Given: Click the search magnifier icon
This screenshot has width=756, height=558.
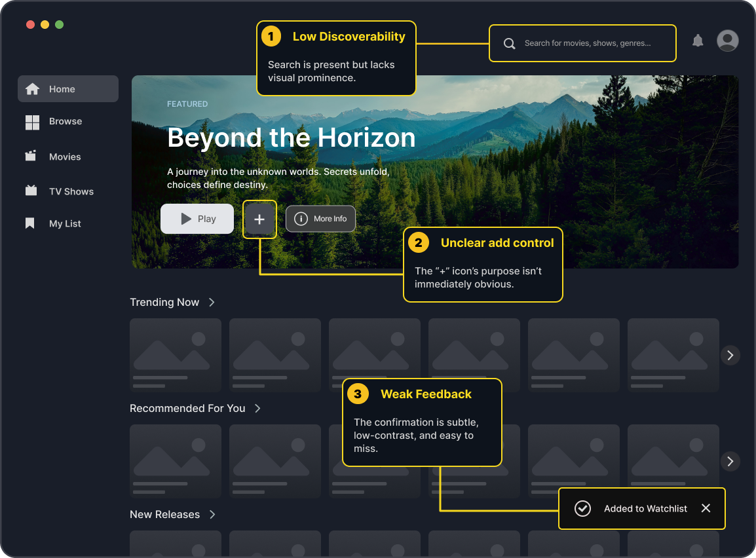Looking at the screenshot, I should 509,43.
